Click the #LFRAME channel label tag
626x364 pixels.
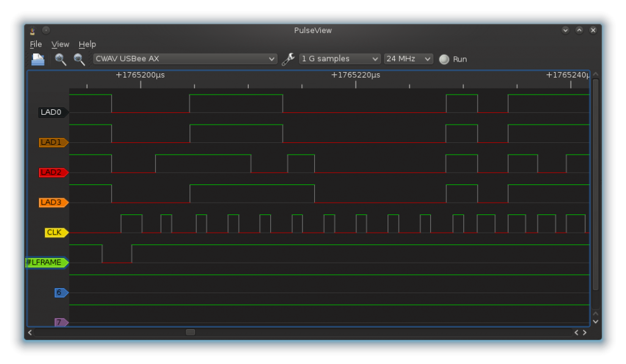(45, 263)
